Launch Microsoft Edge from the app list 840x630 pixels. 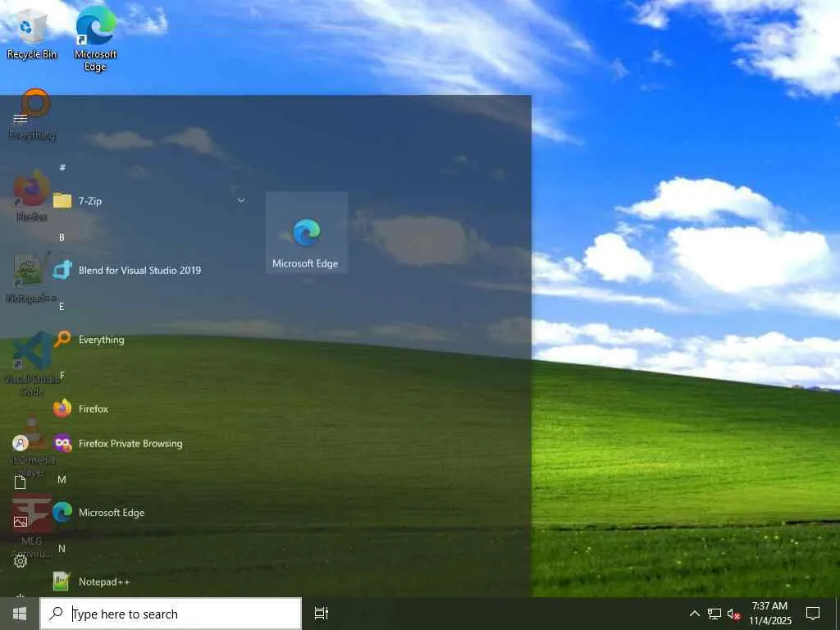149,513
